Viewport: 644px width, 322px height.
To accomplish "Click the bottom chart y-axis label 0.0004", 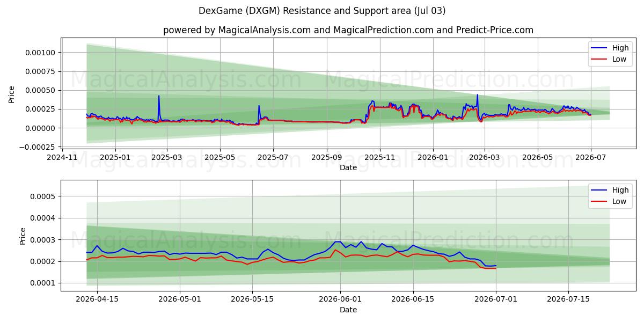I will (x=42, y=218).
